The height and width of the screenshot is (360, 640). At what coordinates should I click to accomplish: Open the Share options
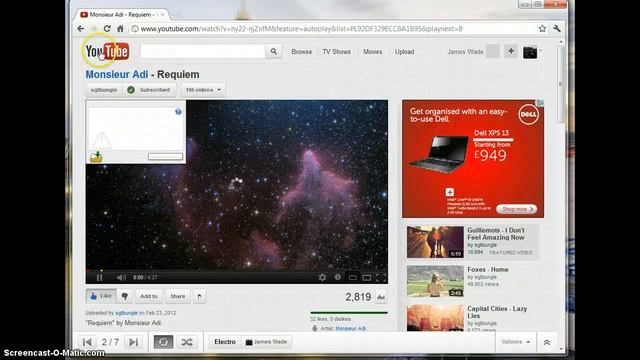coord(178,296)
